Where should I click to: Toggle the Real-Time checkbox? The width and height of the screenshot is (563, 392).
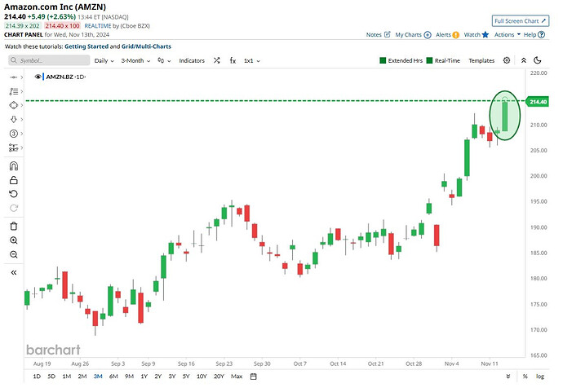pyautogui.click(x=429, y=60)
